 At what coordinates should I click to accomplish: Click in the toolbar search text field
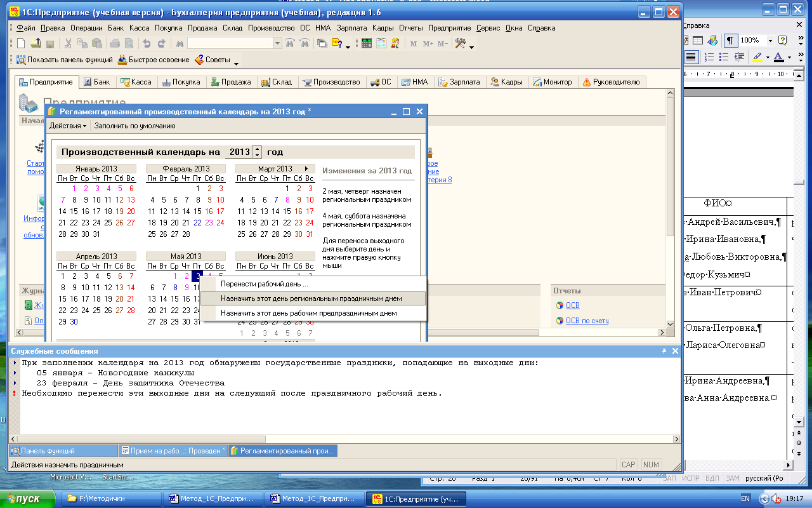[x=230, y=43]
